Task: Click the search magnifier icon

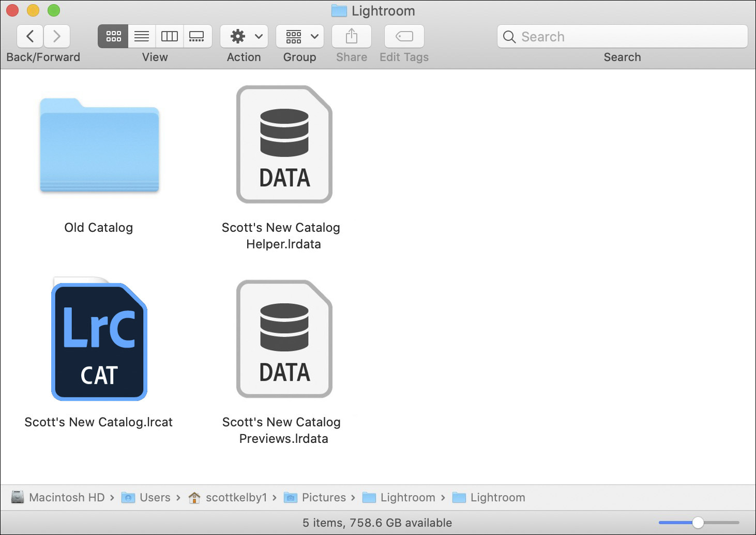Action: pos(509,37)
